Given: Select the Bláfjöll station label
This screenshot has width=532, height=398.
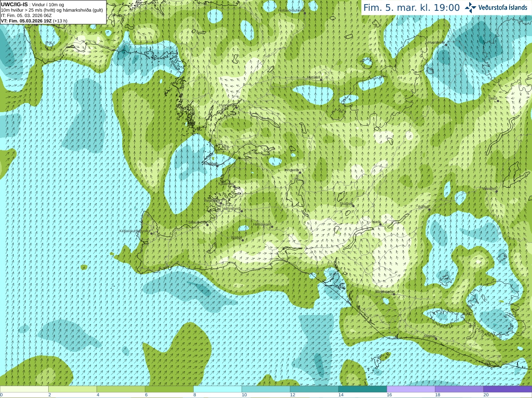Looking at the screenshot, I should pos(236,238).
